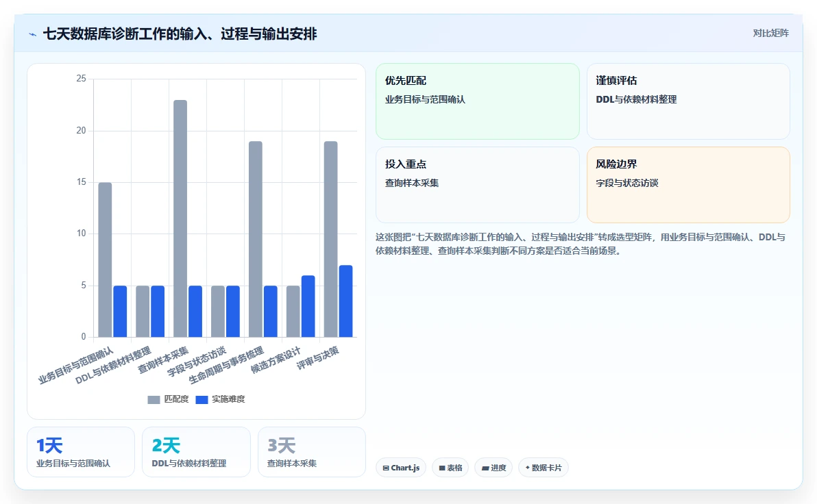Select the 谨慎评估 matrix card
This screenshot has width=817, height=504.
[x=688, y=101]
